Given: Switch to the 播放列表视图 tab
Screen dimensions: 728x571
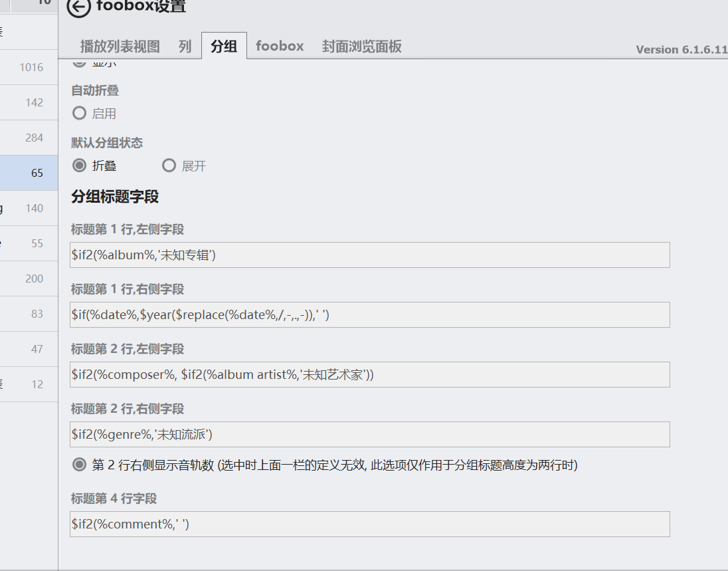Looking at the screenshot, I should (120, 47).
